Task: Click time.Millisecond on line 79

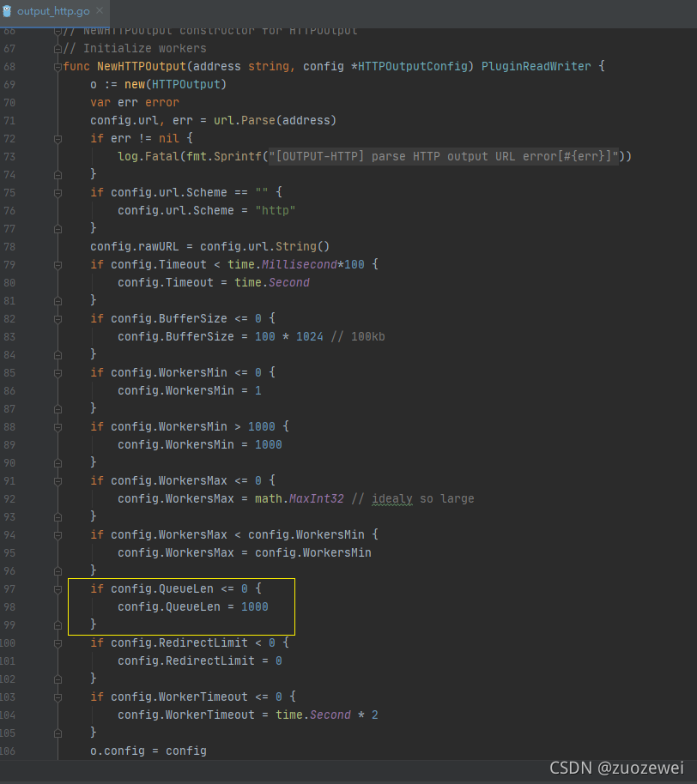Action: pyautogui.click(x=282, y=264)
